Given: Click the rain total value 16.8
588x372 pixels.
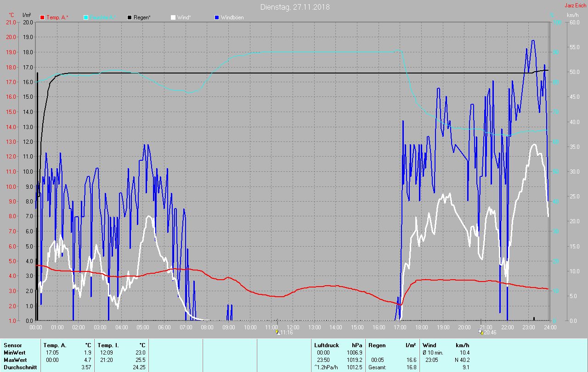Looking at the screenshot, I should [x=411, y=367].
